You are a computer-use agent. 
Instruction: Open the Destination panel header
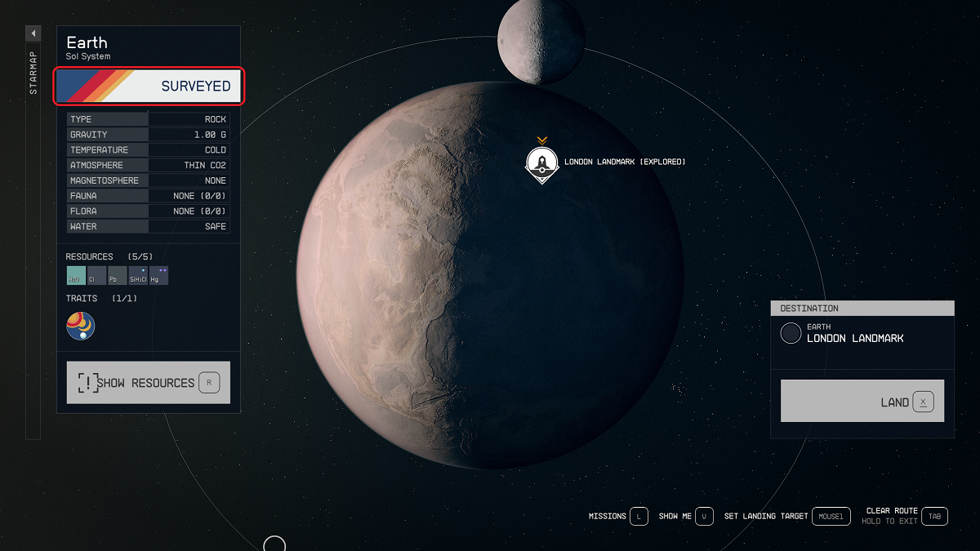coord(862,308)
